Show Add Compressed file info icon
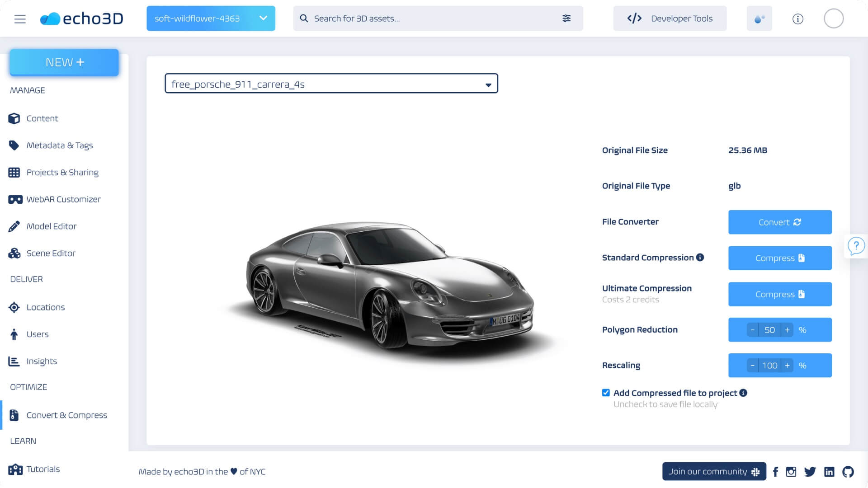This screenshot has height=488, width=868. click(743, 393)
